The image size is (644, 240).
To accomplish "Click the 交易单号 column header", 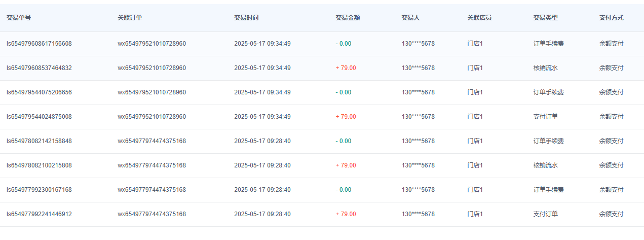I will click(19, 18).
